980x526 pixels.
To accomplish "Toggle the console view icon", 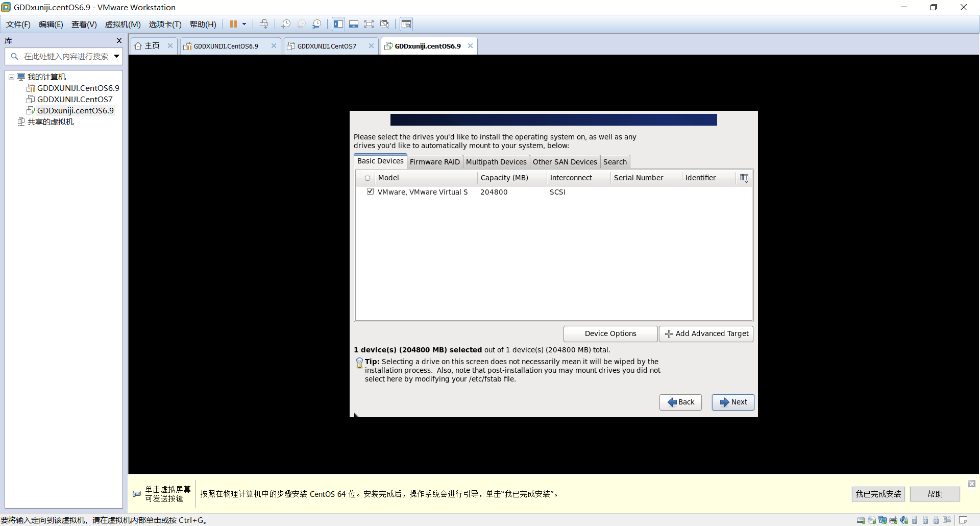I will pyautogui.click(x=406, y=24).
